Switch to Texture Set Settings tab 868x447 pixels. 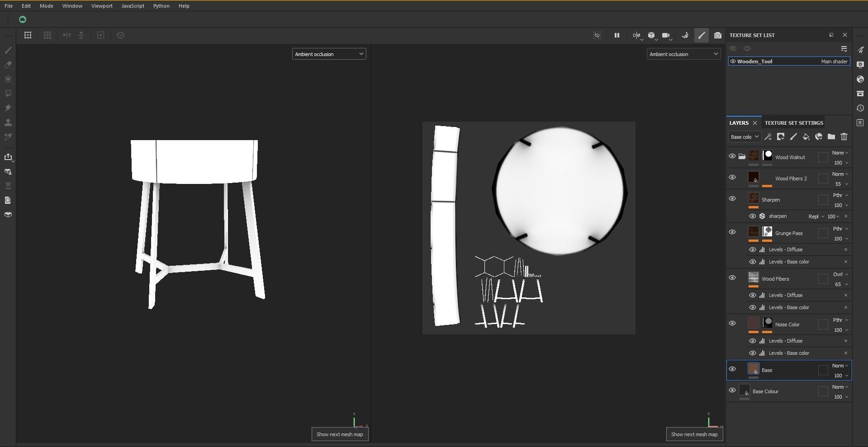click(793, 123)
